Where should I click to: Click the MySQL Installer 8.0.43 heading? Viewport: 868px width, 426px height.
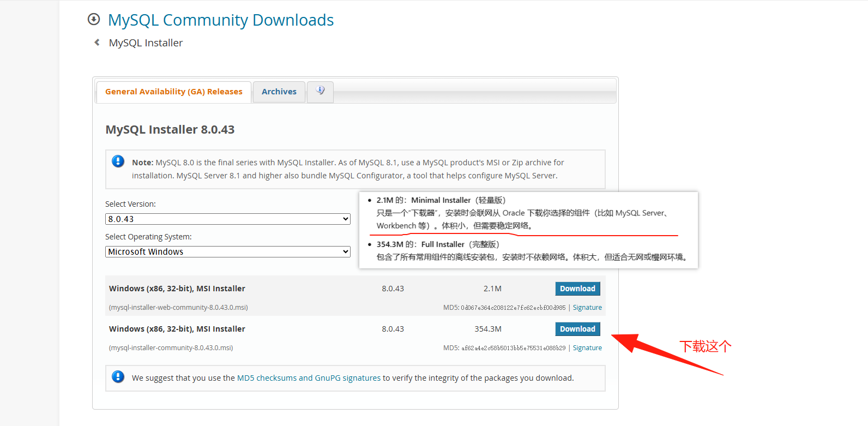170,130
